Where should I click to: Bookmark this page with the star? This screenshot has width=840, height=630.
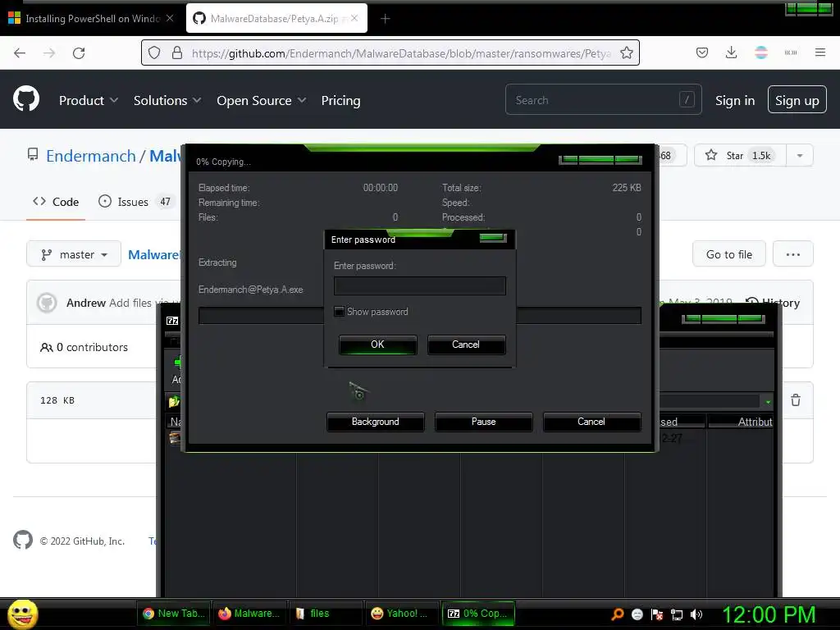(626, 53)
